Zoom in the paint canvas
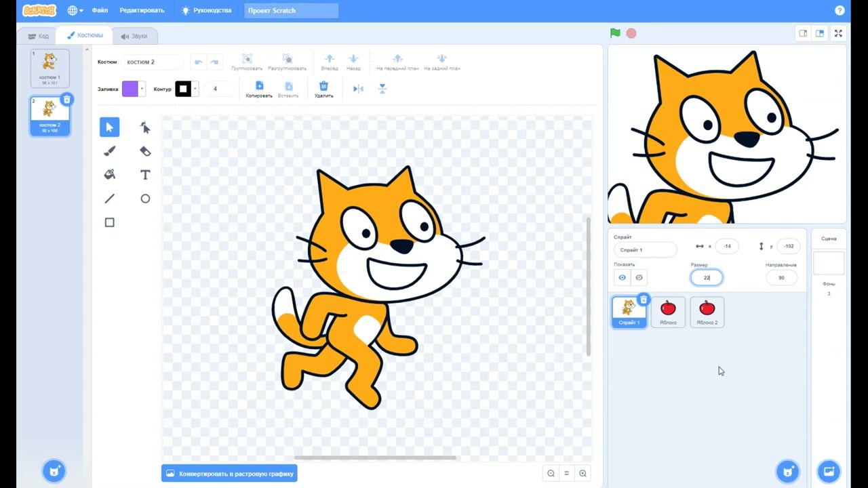868x488 pixels. (x=583, y=474)
